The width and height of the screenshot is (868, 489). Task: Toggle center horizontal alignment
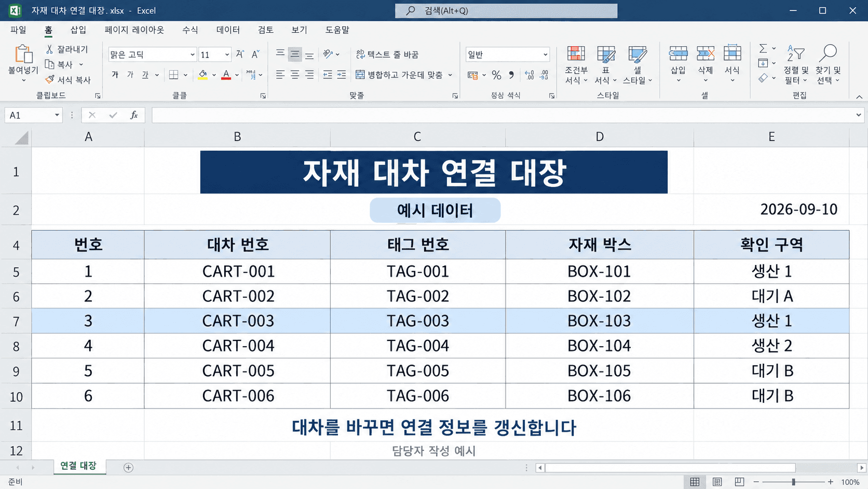(x=295, y=75)
